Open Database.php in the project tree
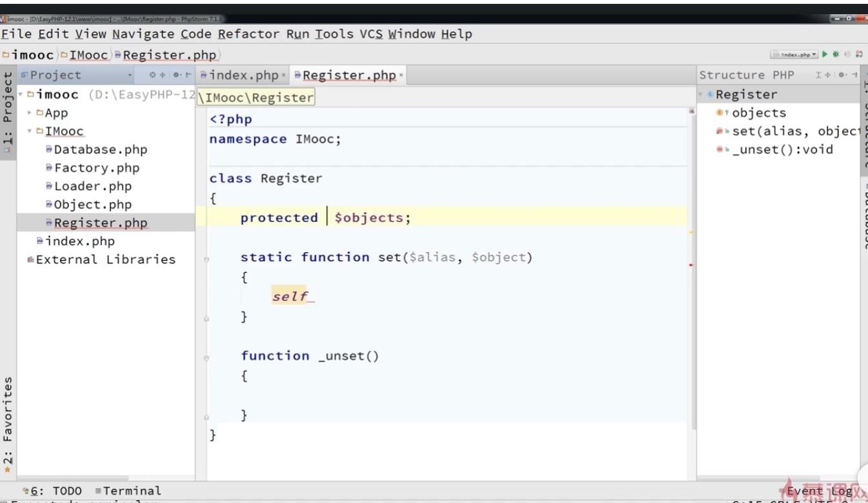This screenshot has width=868, height=503. coord(100,150)
